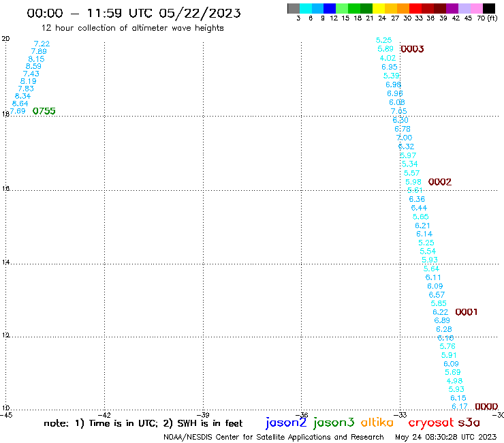504x443 pixels.
Task: Click the wave height value 8.19
Action: click(x=29, y=81)
